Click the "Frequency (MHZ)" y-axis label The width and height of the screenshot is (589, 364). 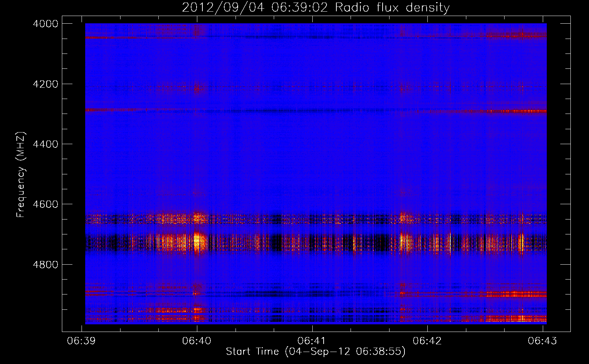point(21,175)
